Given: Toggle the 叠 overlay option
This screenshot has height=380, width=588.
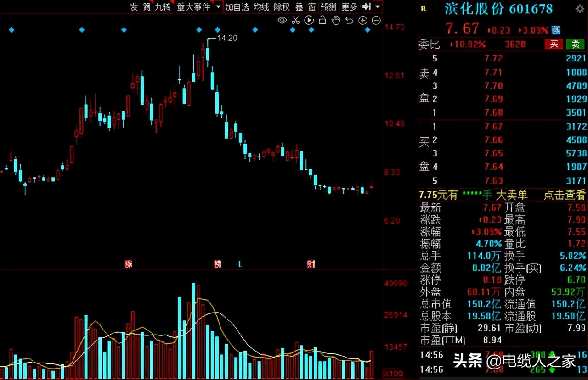Looking at the screenshot, I should (300, 7).
